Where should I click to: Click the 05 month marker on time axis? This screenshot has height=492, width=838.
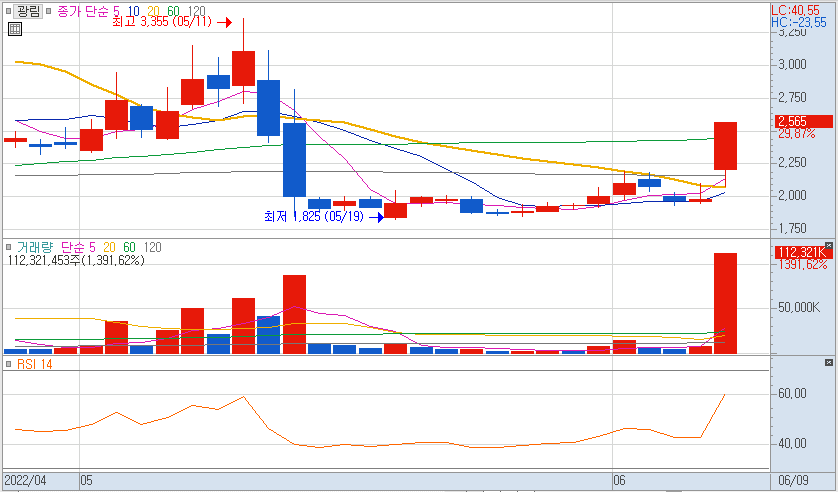pyautogui.click(x=86, y=480)
